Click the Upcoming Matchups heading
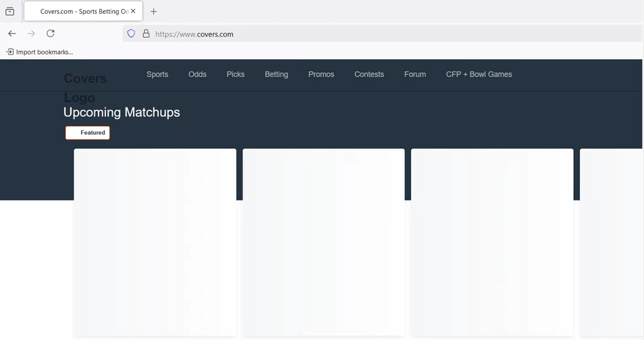The height and width of the screenshot is (340, 644). coord(122,112)
